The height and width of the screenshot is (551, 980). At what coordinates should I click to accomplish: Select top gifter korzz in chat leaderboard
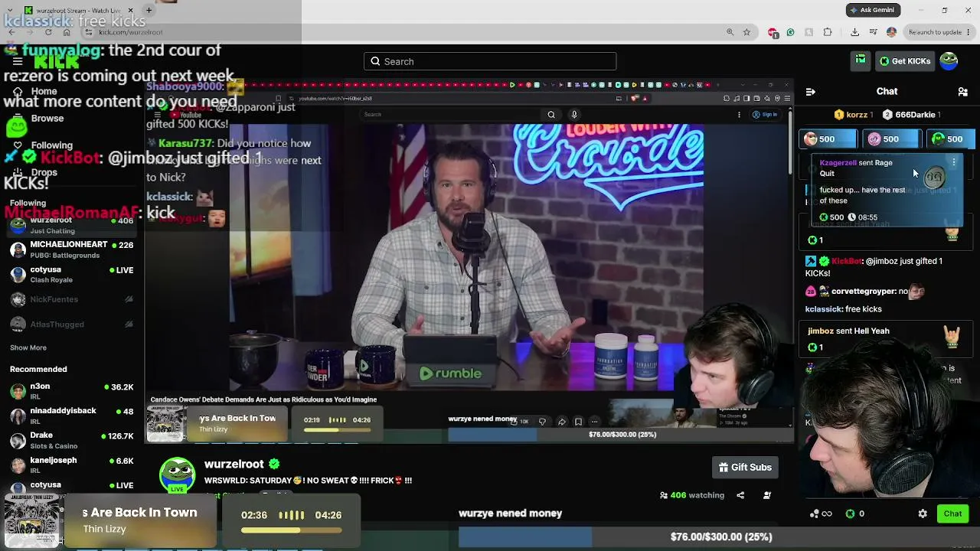855,115
